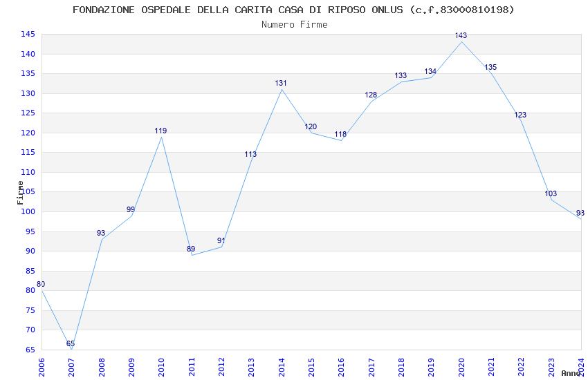Click y-axis tick value 85
Screen dimensions: 588x380
tap(30, 271)
